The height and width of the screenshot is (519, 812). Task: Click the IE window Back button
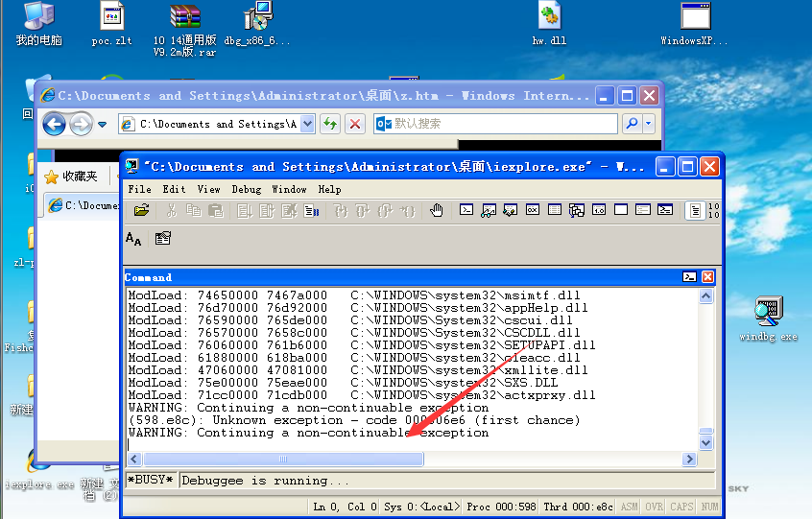tap(54, 124)
